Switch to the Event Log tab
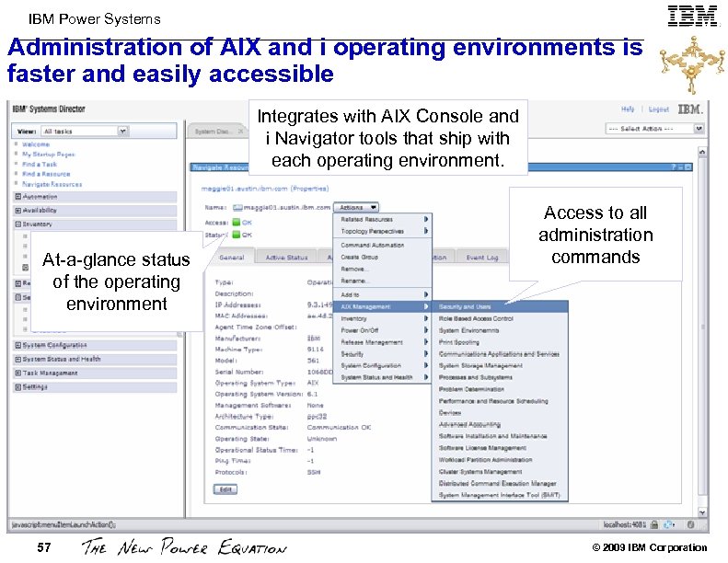Screen dimensions: 728x563 (482, 258)
